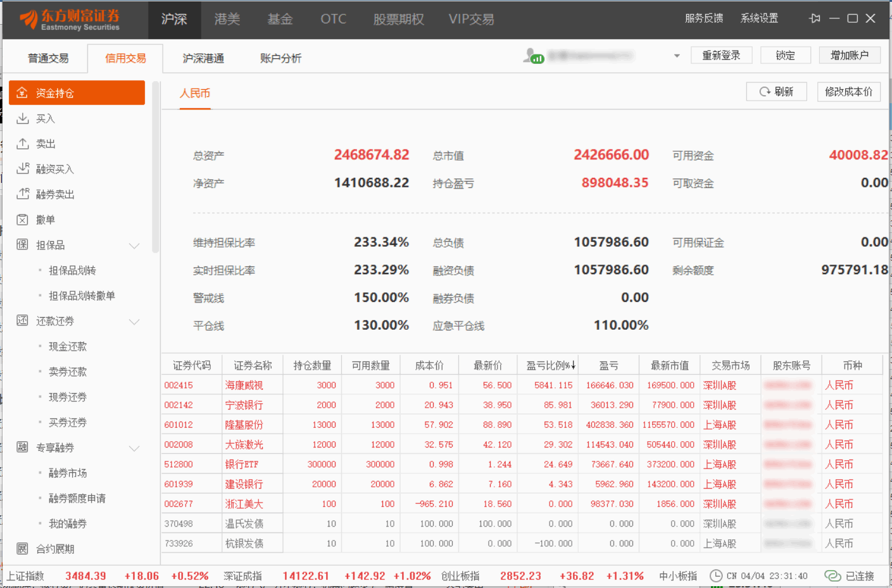Click the 合约展期 icon
892x588 pixels.
22,549
